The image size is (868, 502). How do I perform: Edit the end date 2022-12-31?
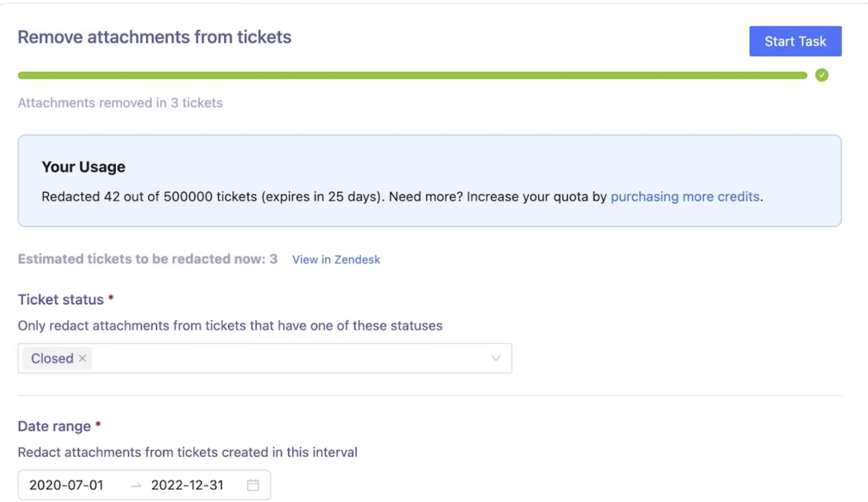pos(187,485)
